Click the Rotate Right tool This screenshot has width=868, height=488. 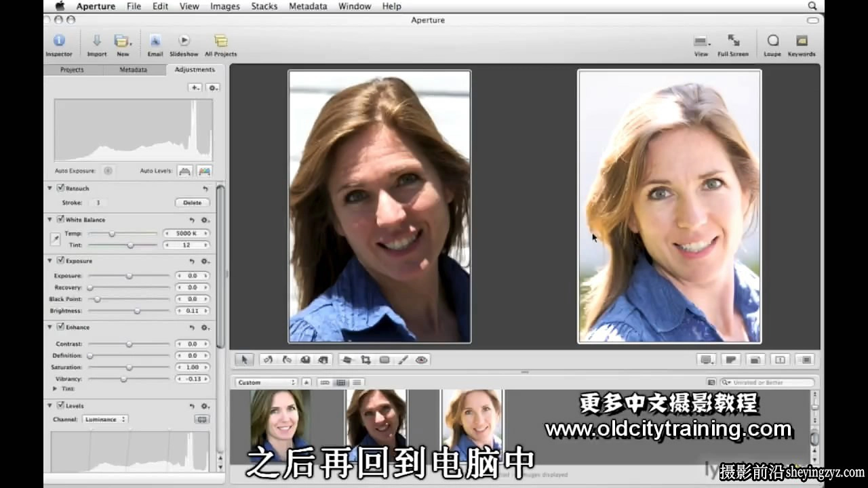coord(287,360)
